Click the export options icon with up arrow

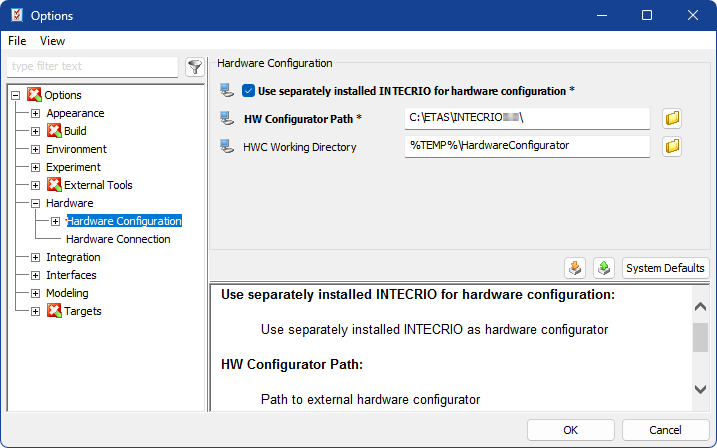604,267
